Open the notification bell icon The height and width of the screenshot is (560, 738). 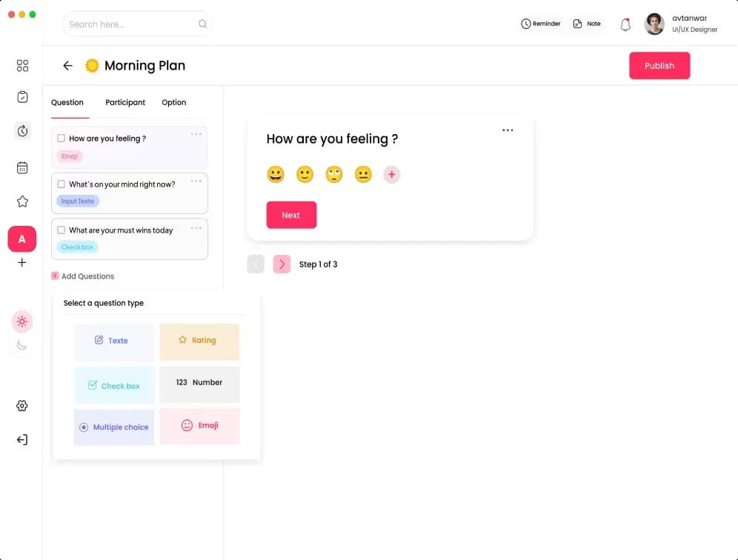(625, 24)
